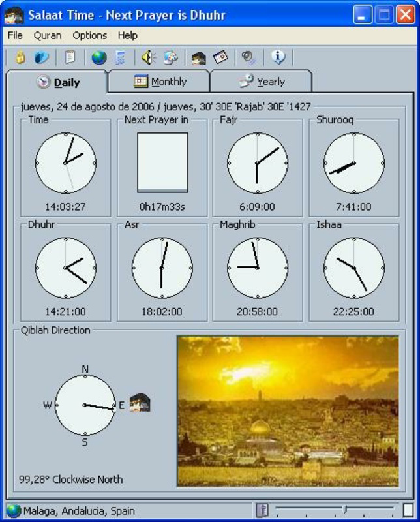
Task: Click the Ishaa time 22:25:00
Action: pos(353,312)
